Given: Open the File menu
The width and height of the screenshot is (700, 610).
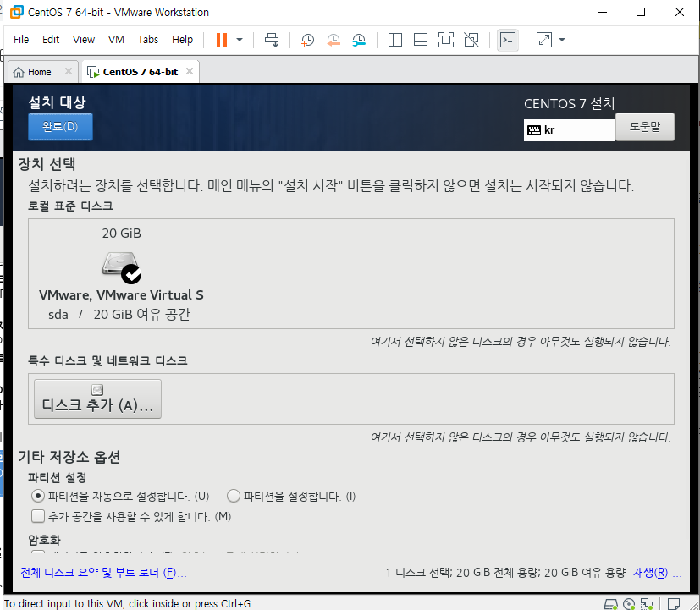Looking at the screenshot, I should [x=21, y=39].
